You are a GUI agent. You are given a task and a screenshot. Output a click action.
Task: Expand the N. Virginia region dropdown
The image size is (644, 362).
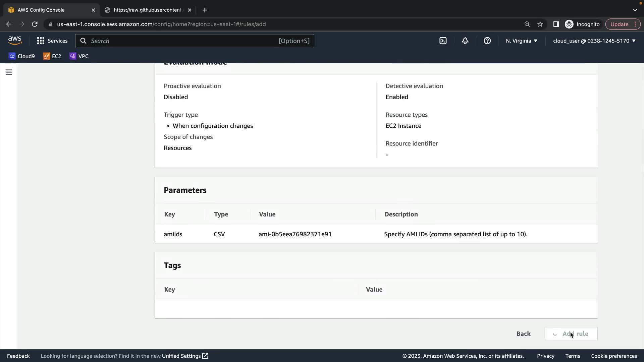[x=521, y=41]
